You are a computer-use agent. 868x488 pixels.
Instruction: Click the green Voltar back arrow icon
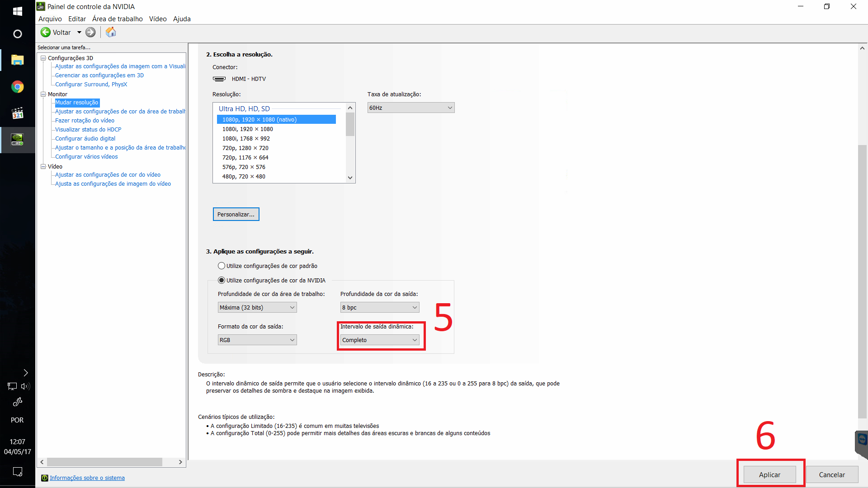[46, 32]
